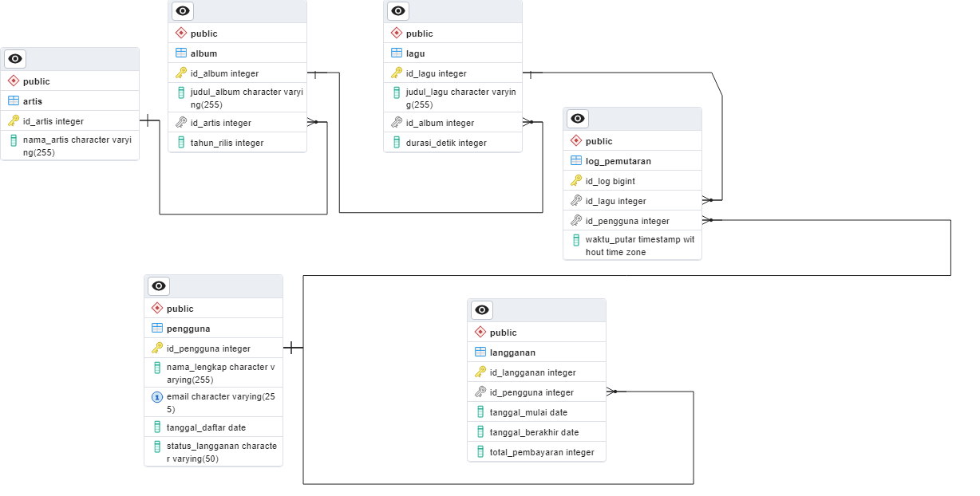Select the waktu_putar timestamp column
The height and width of the screenshot is (496, 980).
pos(639,246)
